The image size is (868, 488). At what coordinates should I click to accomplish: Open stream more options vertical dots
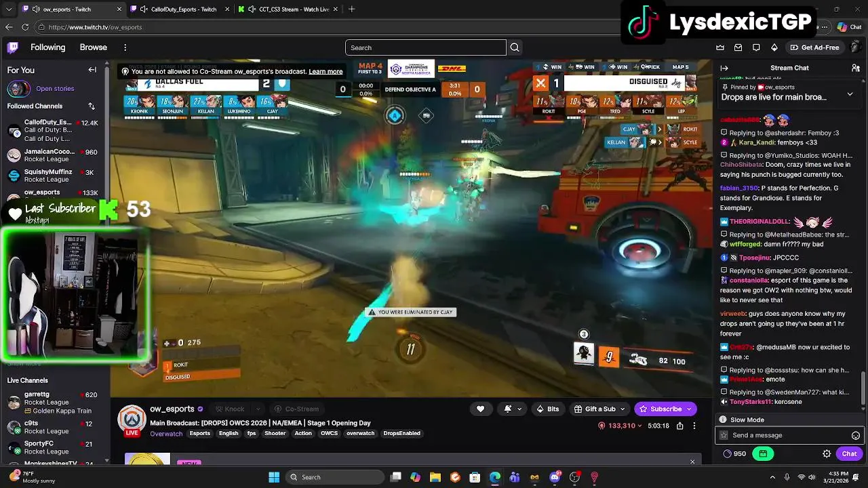click(x=694, y=426)
